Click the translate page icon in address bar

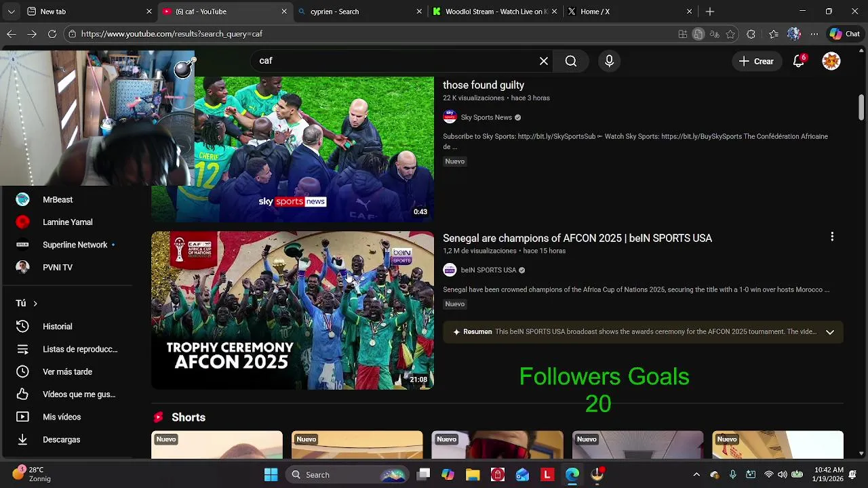714,34
